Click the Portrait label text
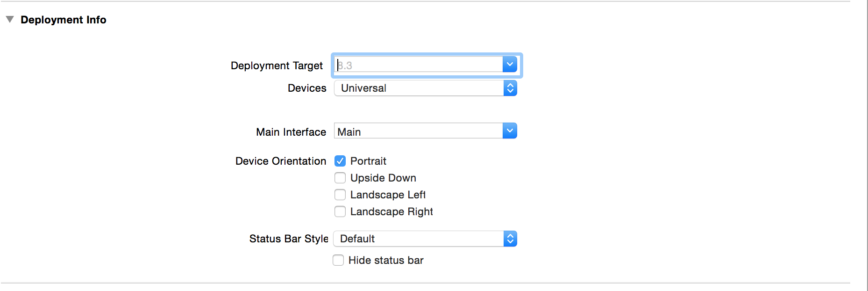 click(x=368, y=161)
